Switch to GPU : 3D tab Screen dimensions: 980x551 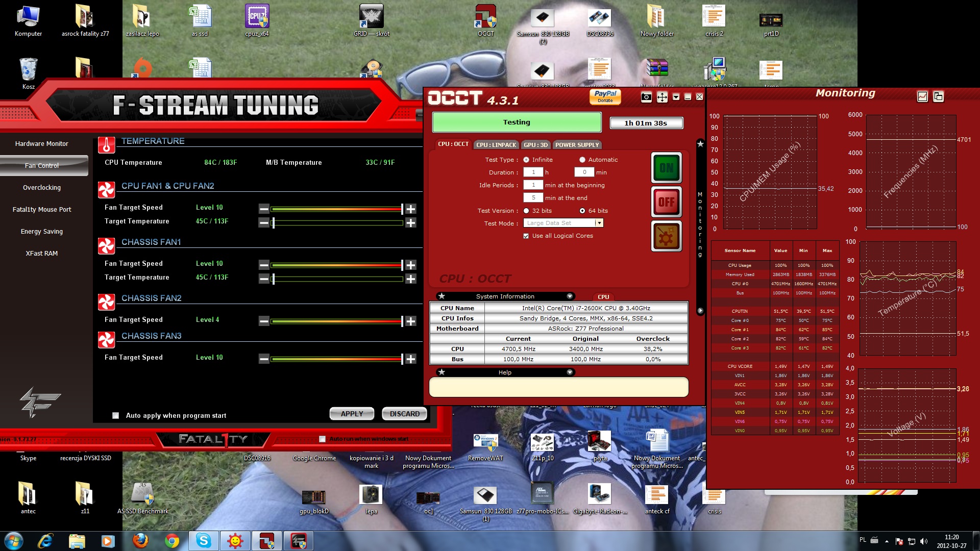(x=535, y=145)
